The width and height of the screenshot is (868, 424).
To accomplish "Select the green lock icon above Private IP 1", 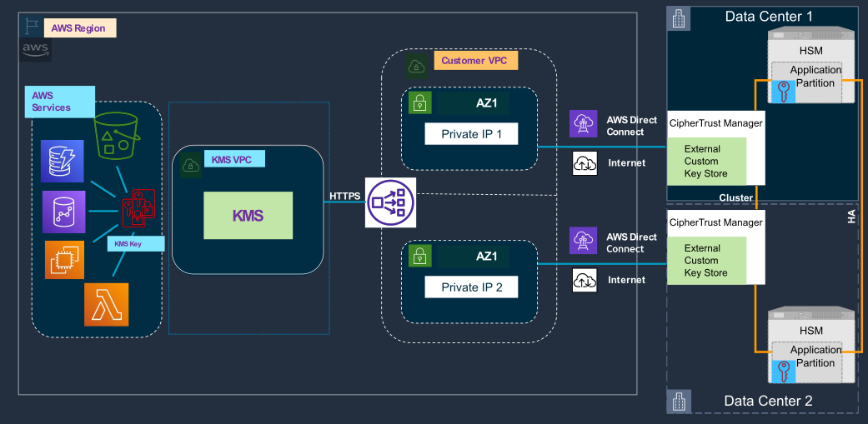I will [x=420, y=103].
